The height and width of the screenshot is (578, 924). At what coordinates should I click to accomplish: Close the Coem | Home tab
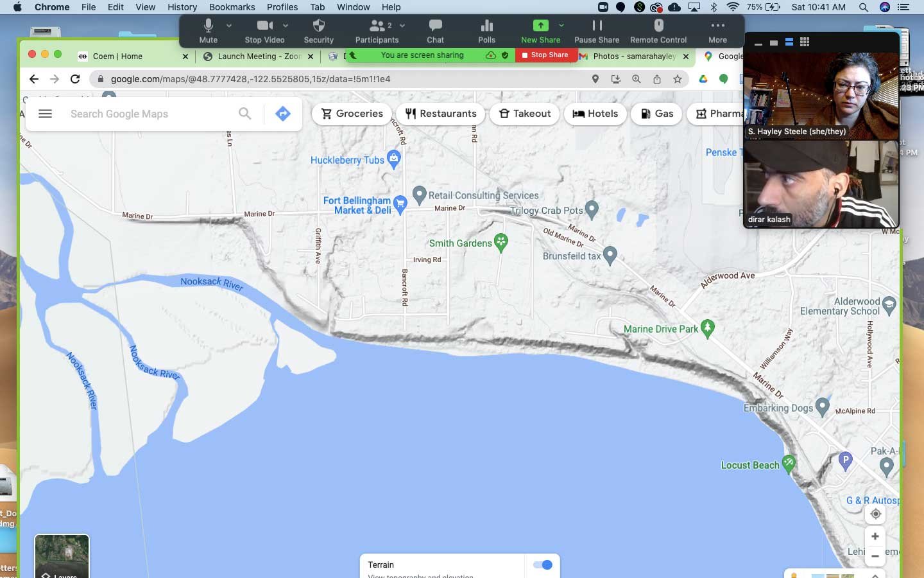click(185, 57)
